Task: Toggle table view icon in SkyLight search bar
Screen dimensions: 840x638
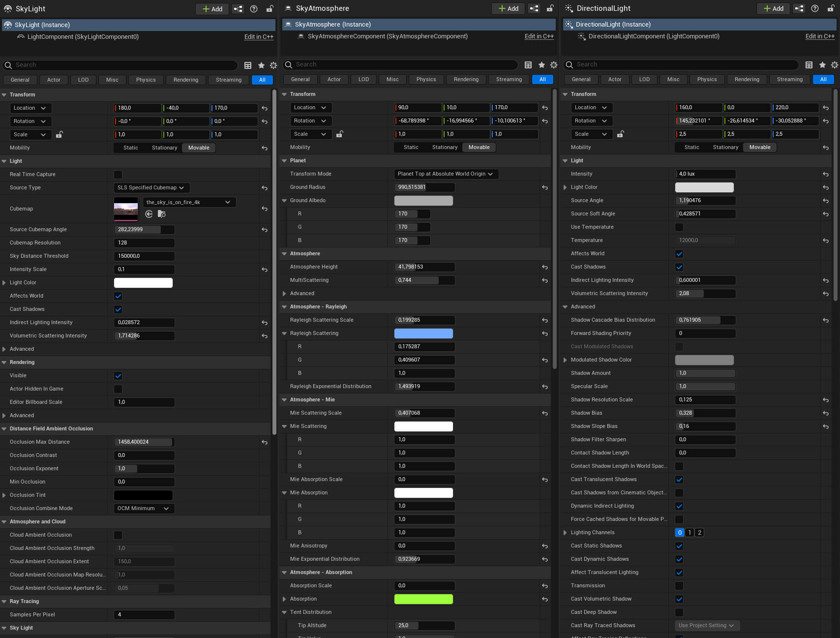Action: (x=248, y=65)
